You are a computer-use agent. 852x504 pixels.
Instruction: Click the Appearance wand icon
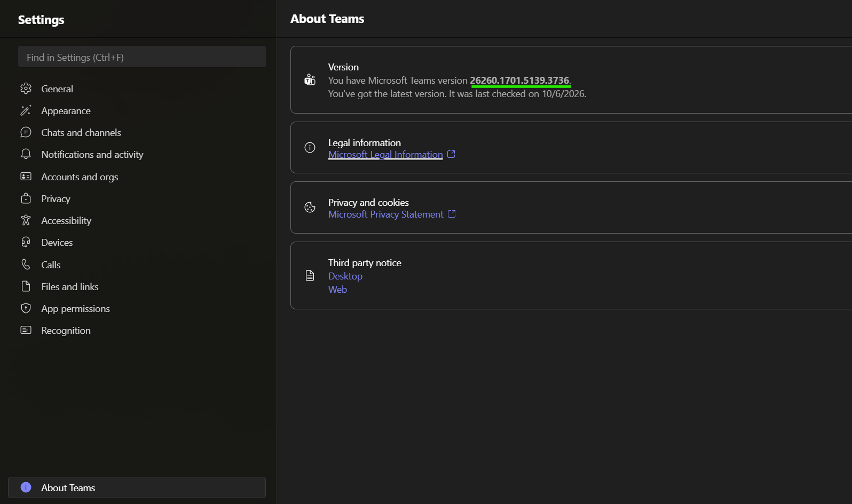[x=26, y=110]
